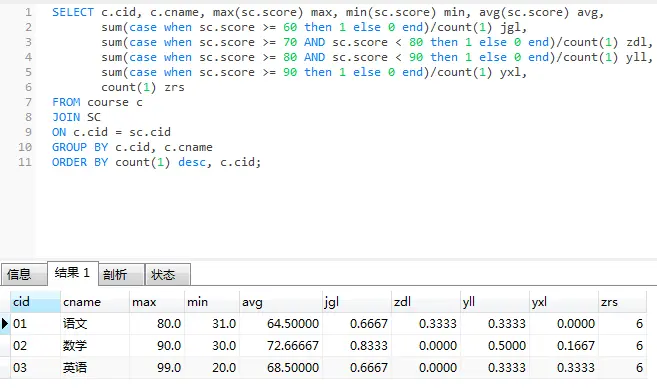657x390 pixels.
Task: Select yxl value 0.0000 in 语文 row
Action: tap(564, 323)
